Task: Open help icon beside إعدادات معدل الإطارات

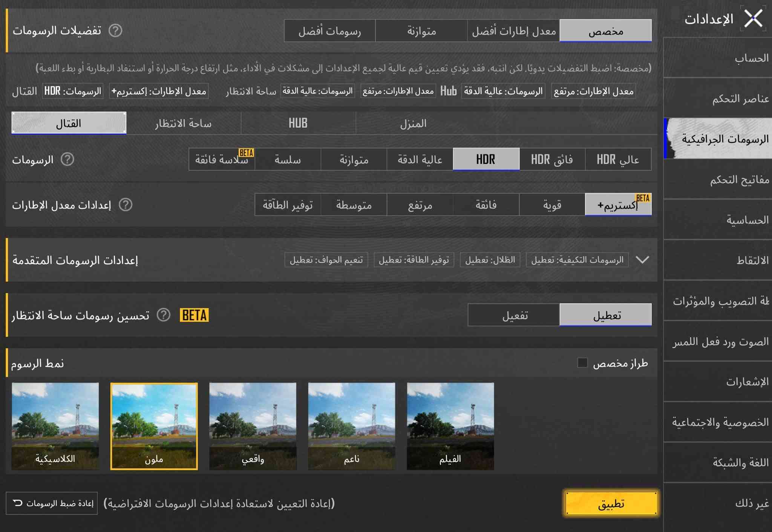Action: click(x=126, y=205)
